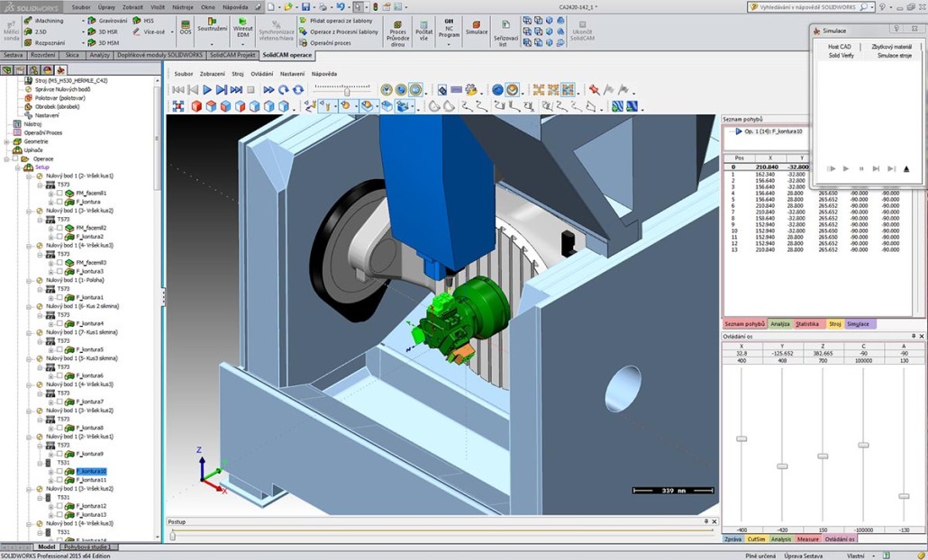
Task: Play the machine simulation
Action: (207, 90)
